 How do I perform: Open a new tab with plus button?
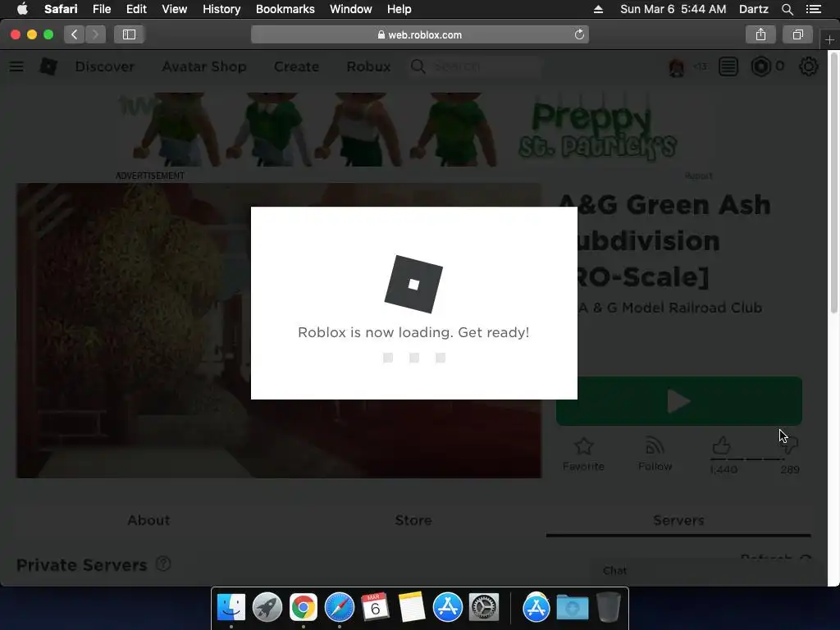829,39
